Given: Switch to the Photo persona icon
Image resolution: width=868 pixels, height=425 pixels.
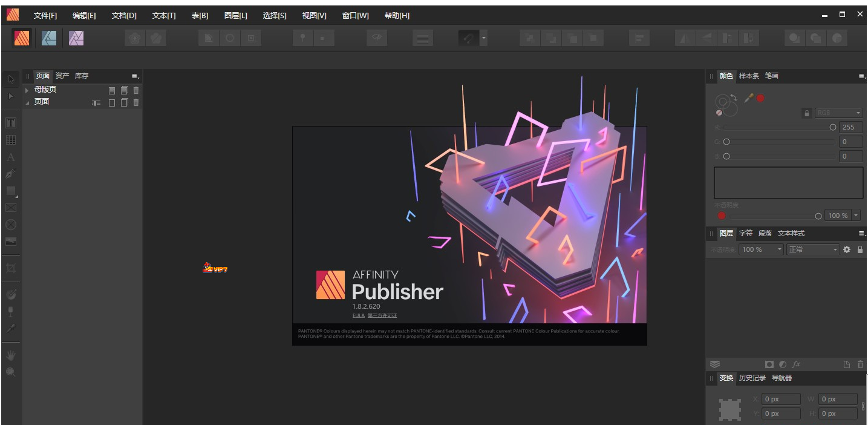Looking at the screenshot, I should tap(76, 38).
